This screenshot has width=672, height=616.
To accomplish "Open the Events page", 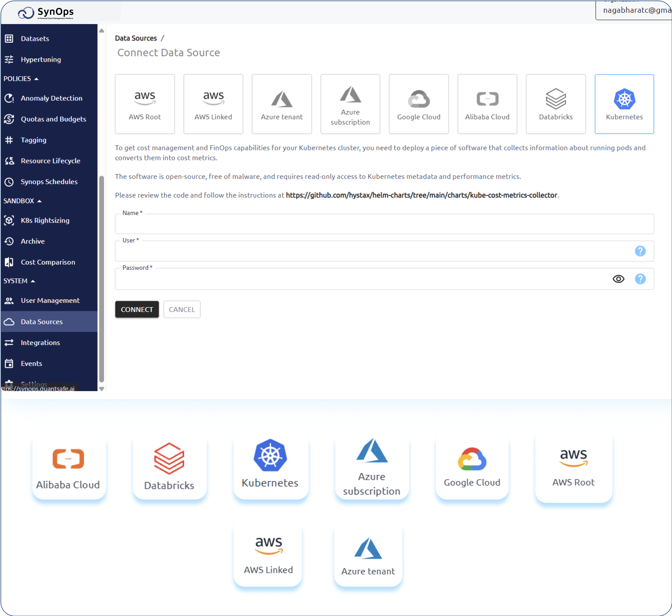I will tap(31, 363).
